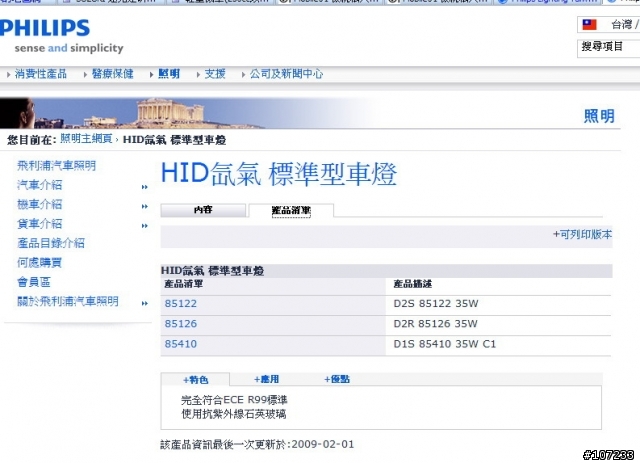640x463 pixels.
Task: Click the D1S 85410 35W C1 description
Action: pos(444,344)
